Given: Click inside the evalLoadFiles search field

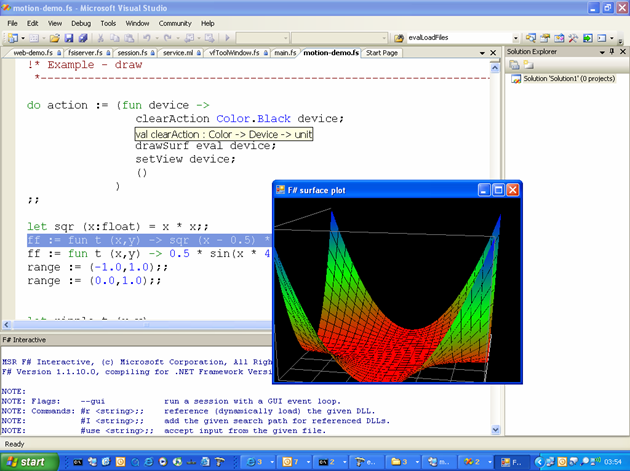Looking at the screenshot, I should pos(459,38).
